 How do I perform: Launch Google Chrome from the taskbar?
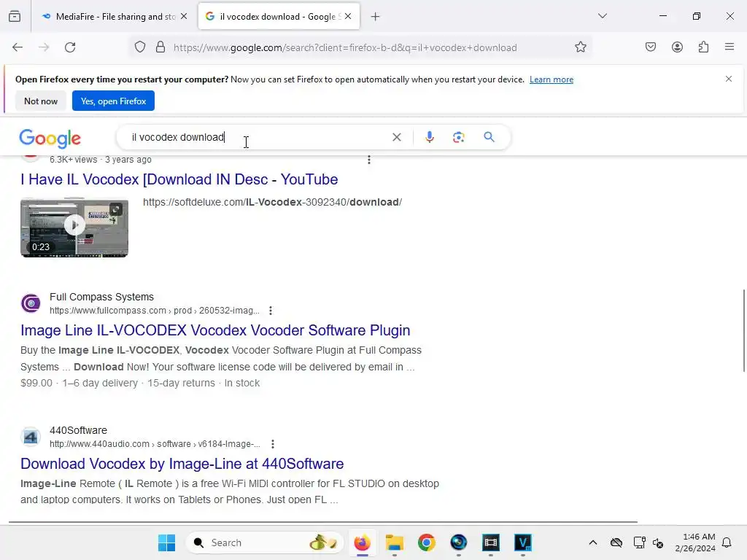426,542
